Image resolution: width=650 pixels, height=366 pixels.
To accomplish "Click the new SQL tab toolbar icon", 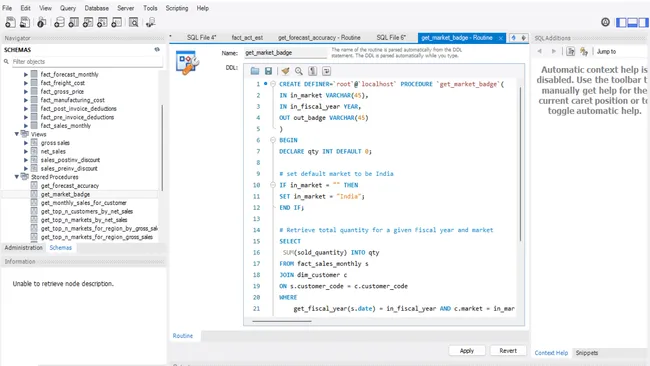I will coord(10,22).
